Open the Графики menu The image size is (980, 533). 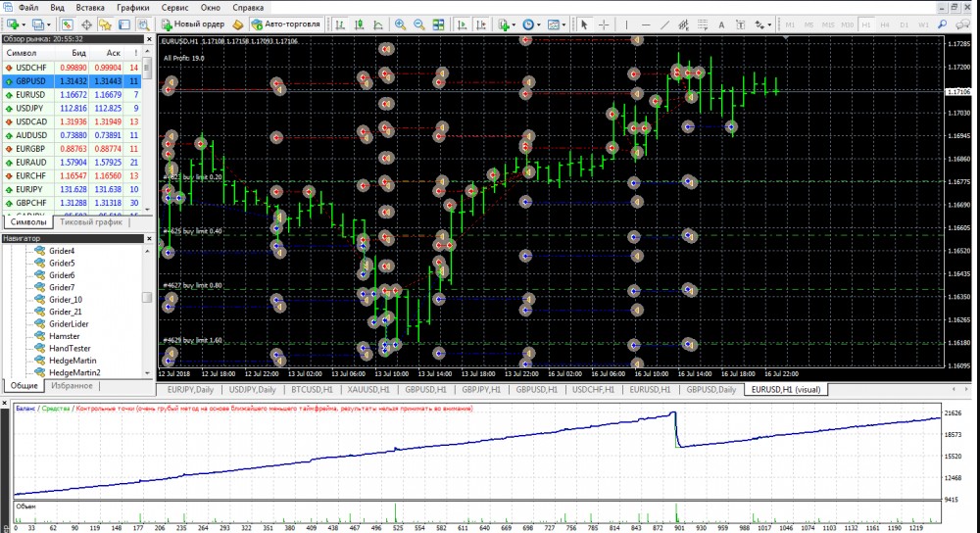[x=132, y=8]
